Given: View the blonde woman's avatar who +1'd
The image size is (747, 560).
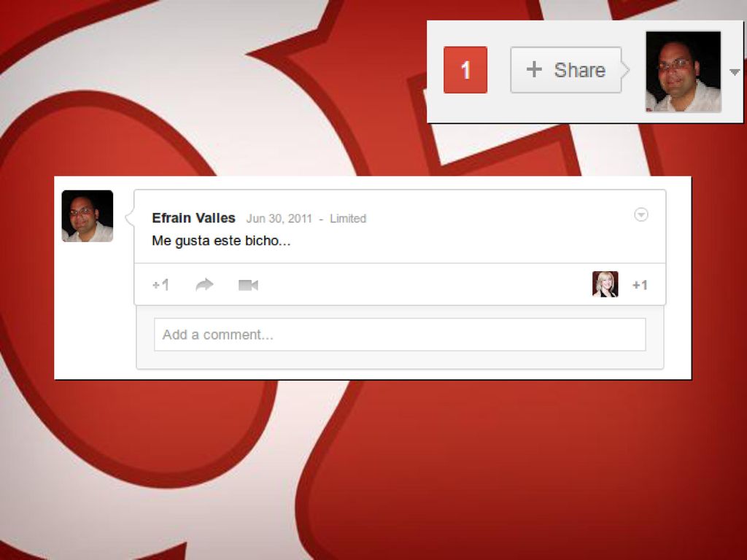Looking at the screenshot, I should (605, 284).
